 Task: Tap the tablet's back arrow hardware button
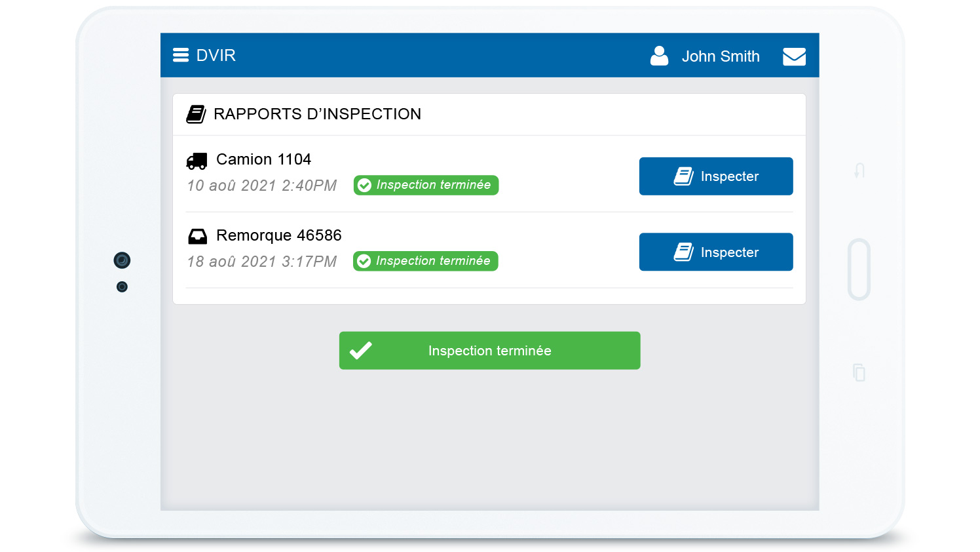859,171
